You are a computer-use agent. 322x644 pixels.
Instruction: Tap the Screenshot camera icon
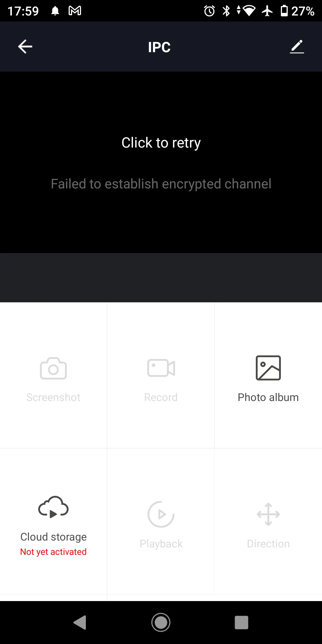[53, 368]
